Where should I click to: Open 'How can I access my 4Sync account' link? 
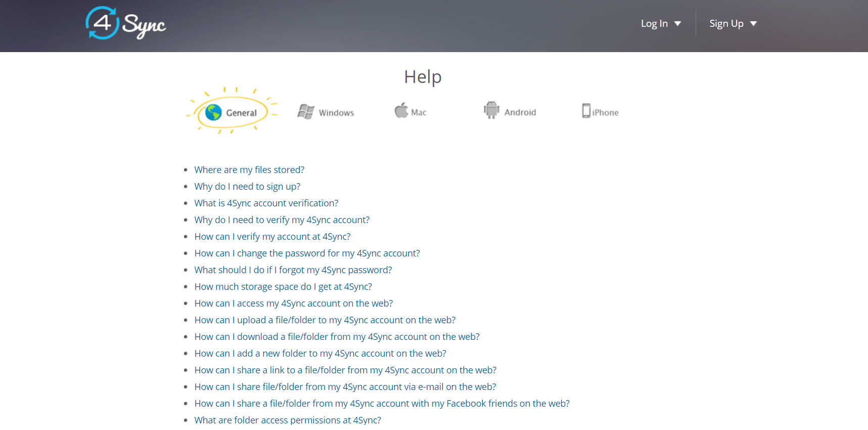(x=294, y=304)
